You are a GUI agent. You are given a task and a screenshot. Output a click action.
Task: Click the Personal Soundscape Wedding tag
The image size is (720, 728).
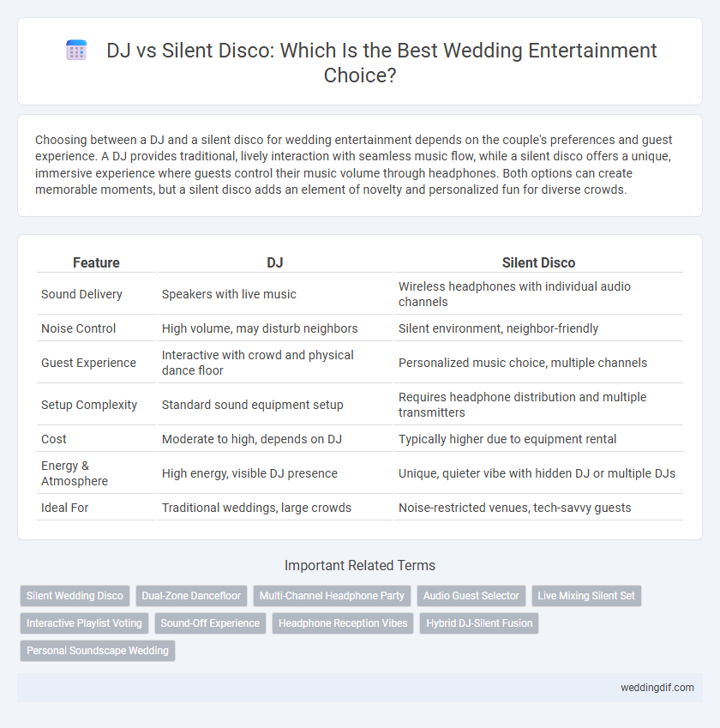point(98,651)
